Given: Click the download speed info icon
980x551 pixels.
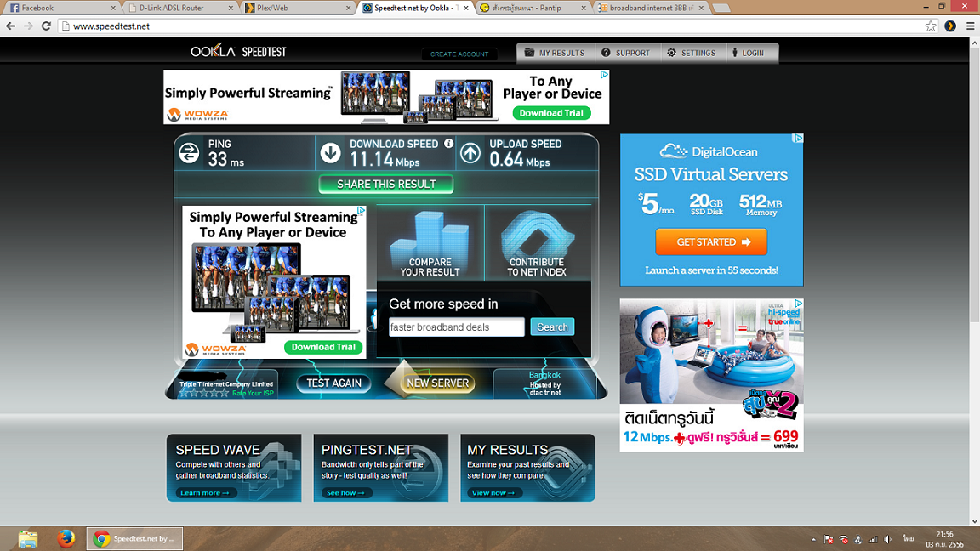Looking at the screenshot, I should 448,144.
